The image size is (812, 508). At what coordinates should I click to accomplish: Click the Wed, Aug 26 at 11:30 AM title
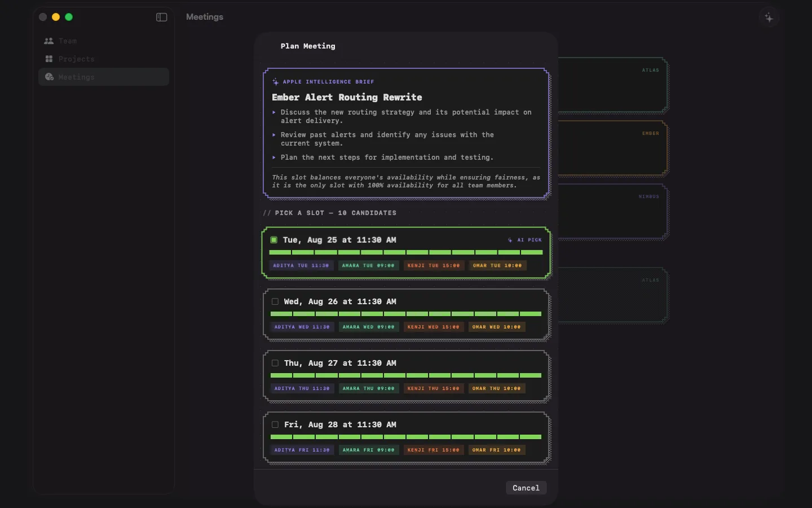340,301
